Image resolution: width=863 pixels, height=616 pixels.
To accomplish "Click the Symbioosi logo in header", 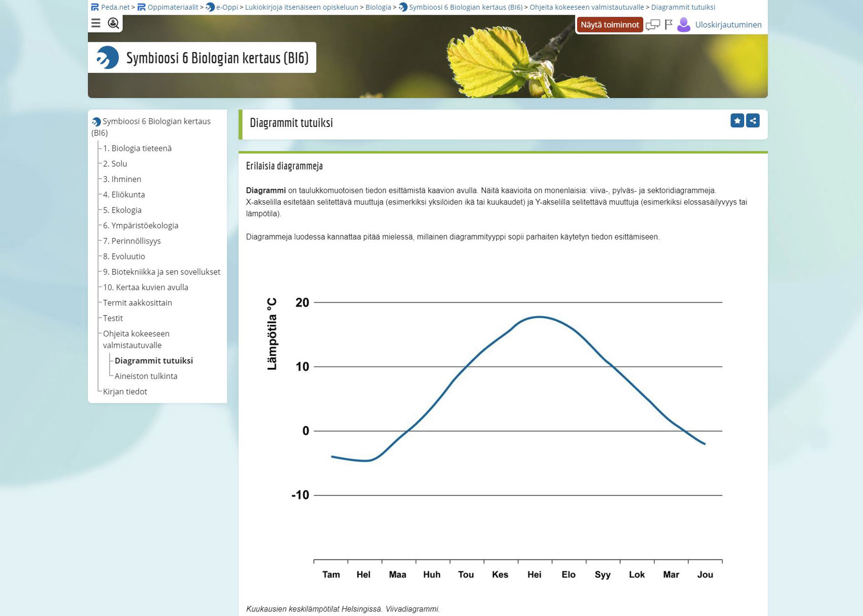I will 108,58.
